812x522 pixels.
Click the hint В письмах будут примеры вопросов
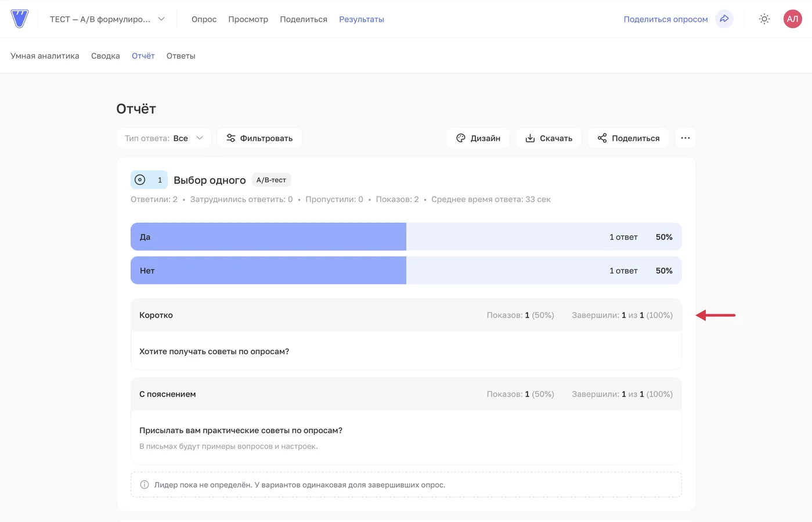click(x=229, y=447)
